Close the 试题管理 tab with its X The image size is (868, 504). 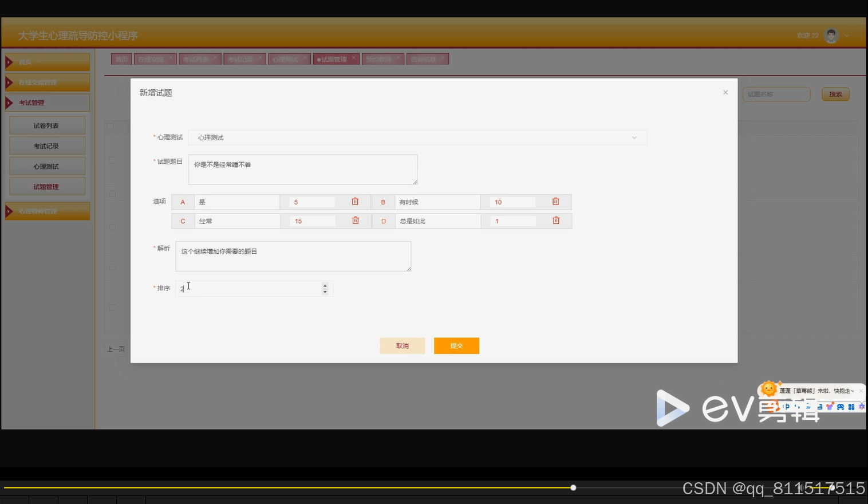point(354,58)
